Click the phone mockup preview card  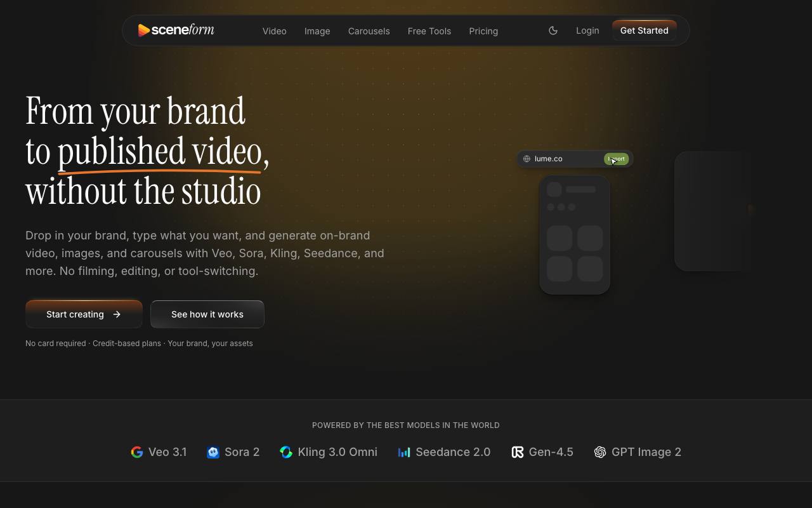[x=575, y=235]
